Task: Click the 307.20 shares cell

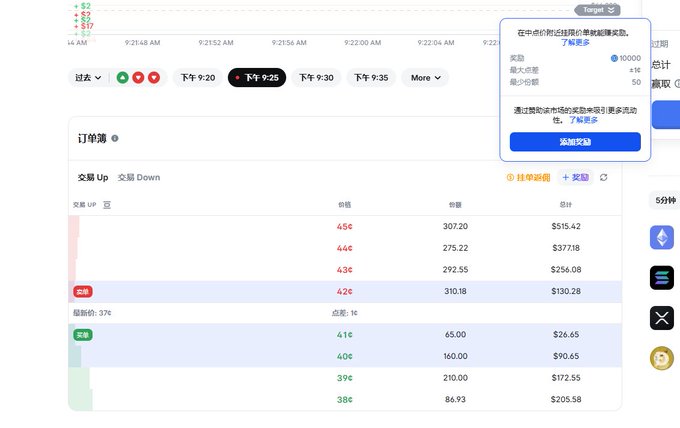Action: tap(455, 226)
